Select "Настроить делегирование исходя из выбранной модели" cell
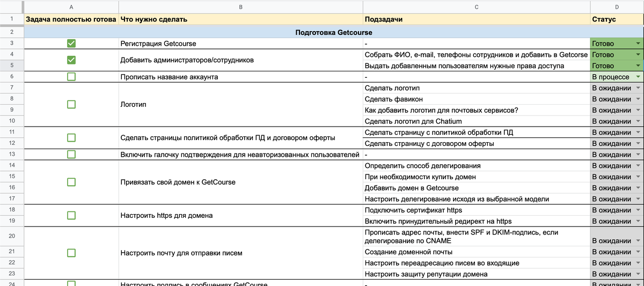Viewport: 644px width, 286px height. (x=477, y=199)
